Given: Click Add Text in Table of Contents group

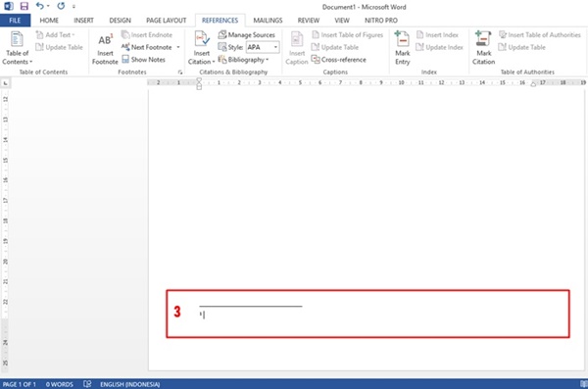Looking at the screenshot, I should pyautogui.click(x=56, y=35).
